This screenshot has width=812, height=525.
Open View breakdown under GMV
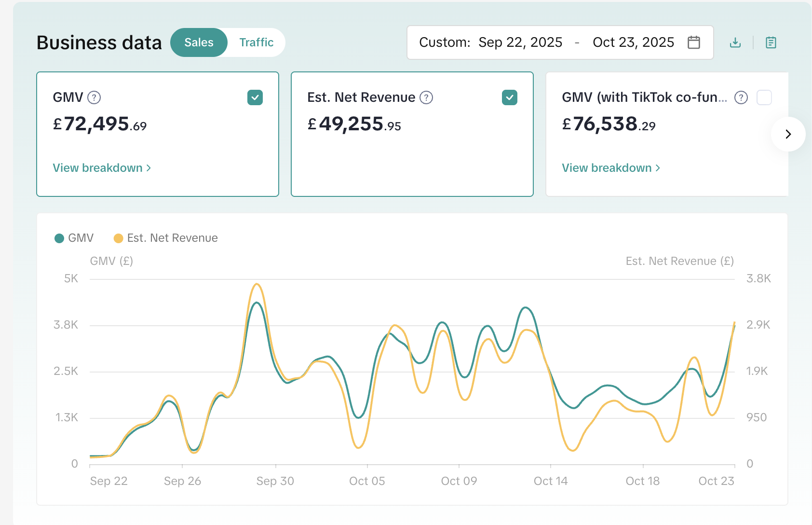97,167
